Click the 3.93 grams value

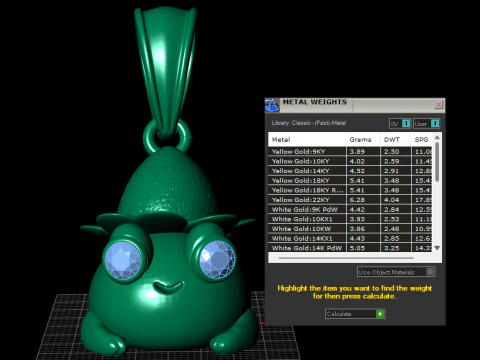(357, 219)
